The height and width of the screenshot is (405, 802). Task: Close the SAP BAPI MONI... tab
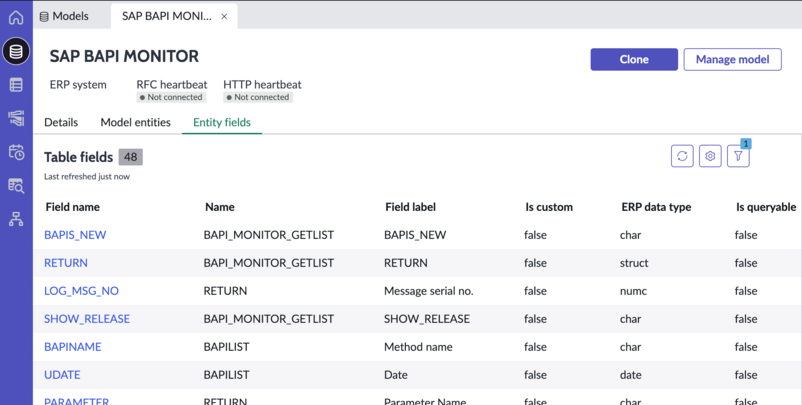click(224, 16)
